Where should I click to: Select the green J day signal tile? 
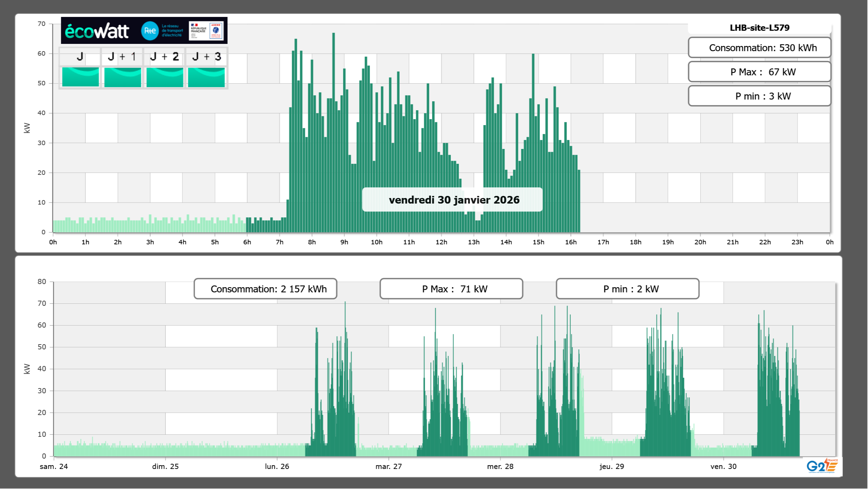(x=80, y=77)
